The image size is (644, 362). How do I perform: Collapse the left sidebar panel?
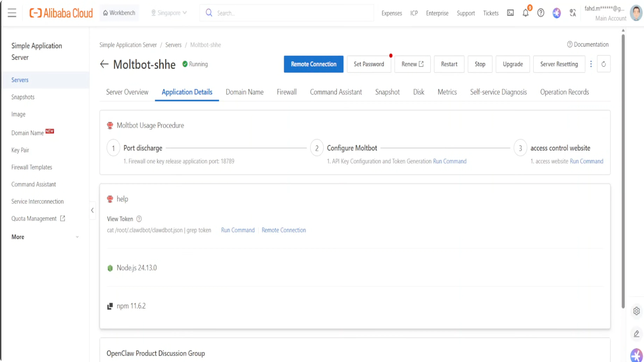pos(92,210)
